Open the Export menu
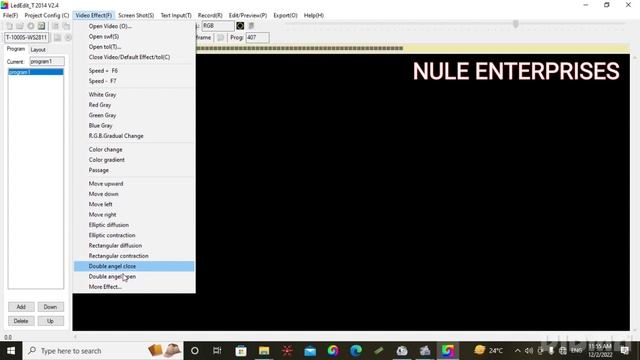This screenshot has width=640, height=360. pyautogui.click(x=285, y=15)
